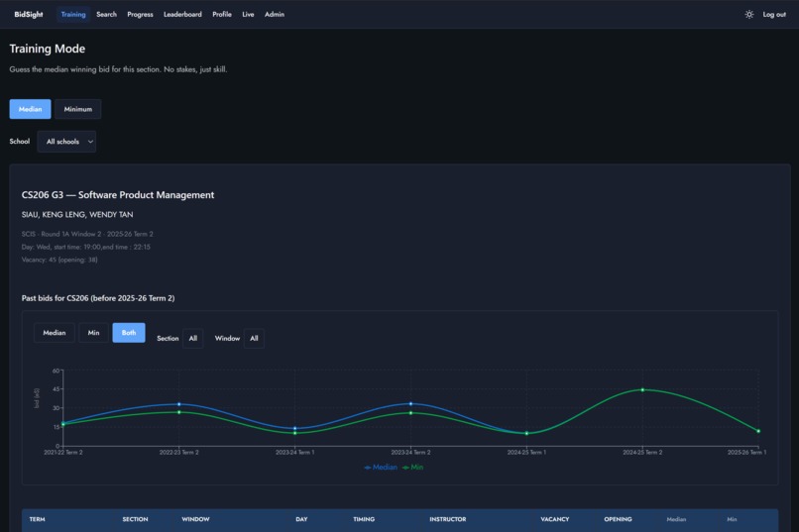Sort table by OPENING column
799x532 pixels.
618,519
